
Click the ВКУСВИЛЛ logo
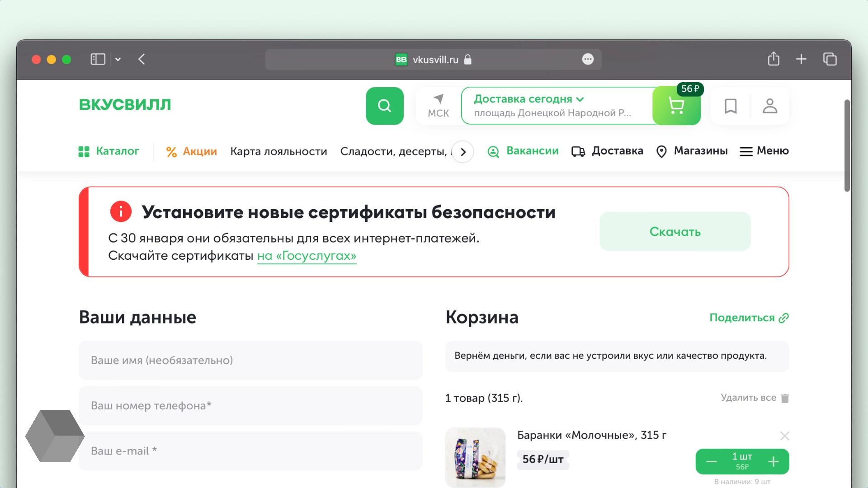[125, 105]
